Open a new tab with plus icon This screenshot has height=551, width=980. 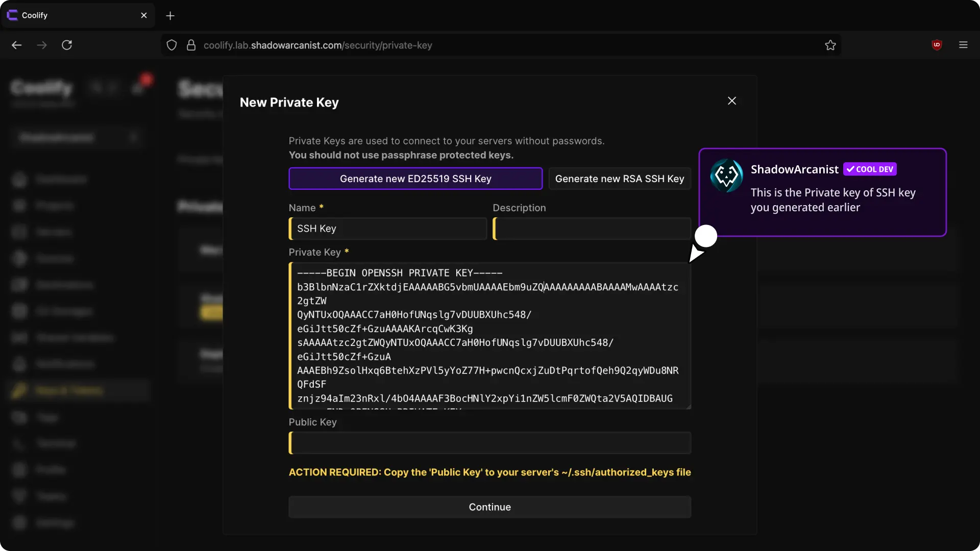coord(170,16)
